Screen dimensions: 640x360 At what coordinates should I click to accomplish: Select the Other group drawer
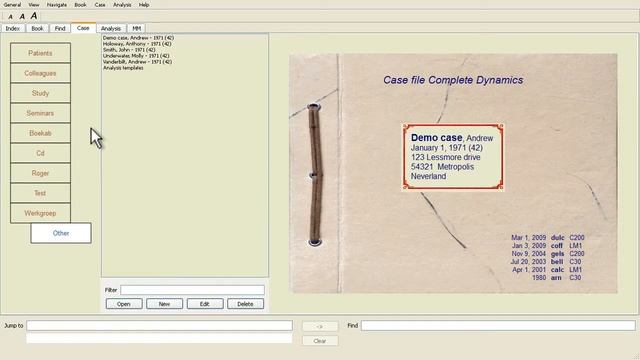[x=61, y=233]
